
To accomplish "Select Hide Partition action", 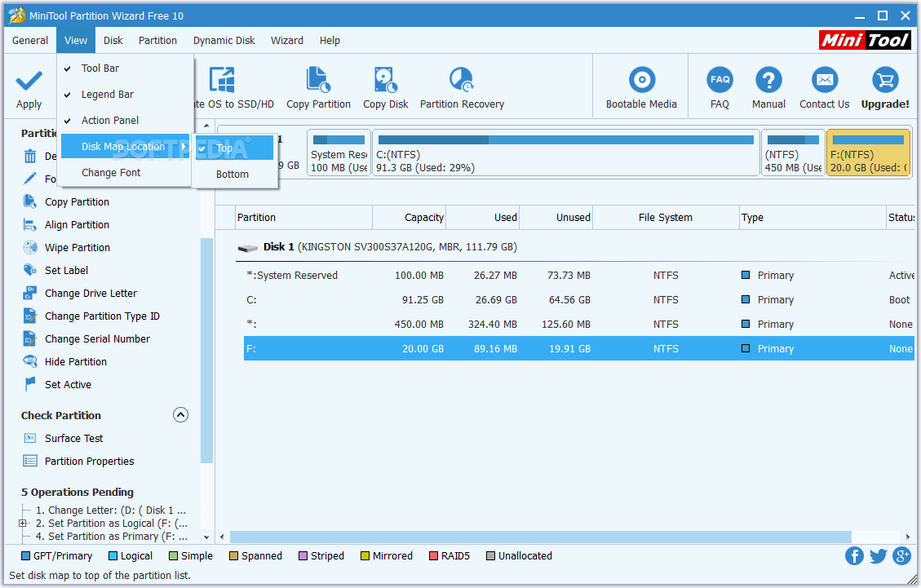I will point(76,362).
